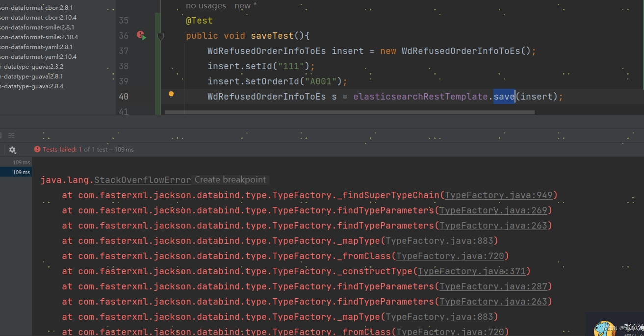The image size is (644, 336).
Task: Click the red failed-test icon beside Tests failed
Action: [37, 149]
